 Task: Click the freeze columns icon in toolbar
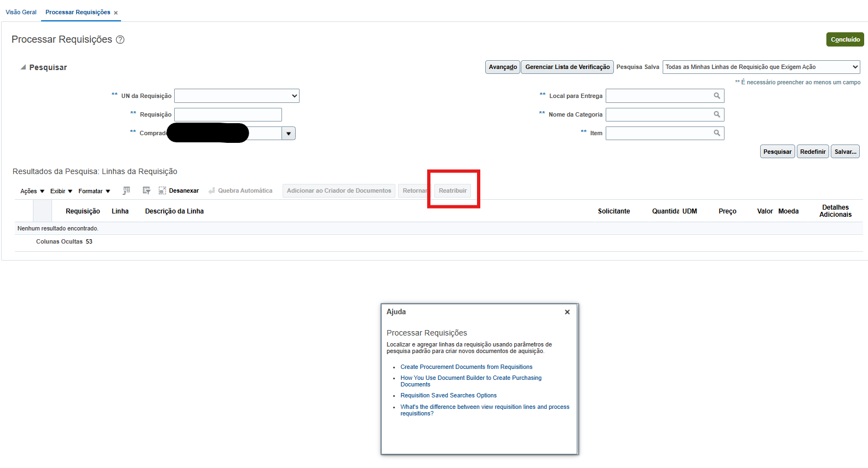[x=127, y=190]
